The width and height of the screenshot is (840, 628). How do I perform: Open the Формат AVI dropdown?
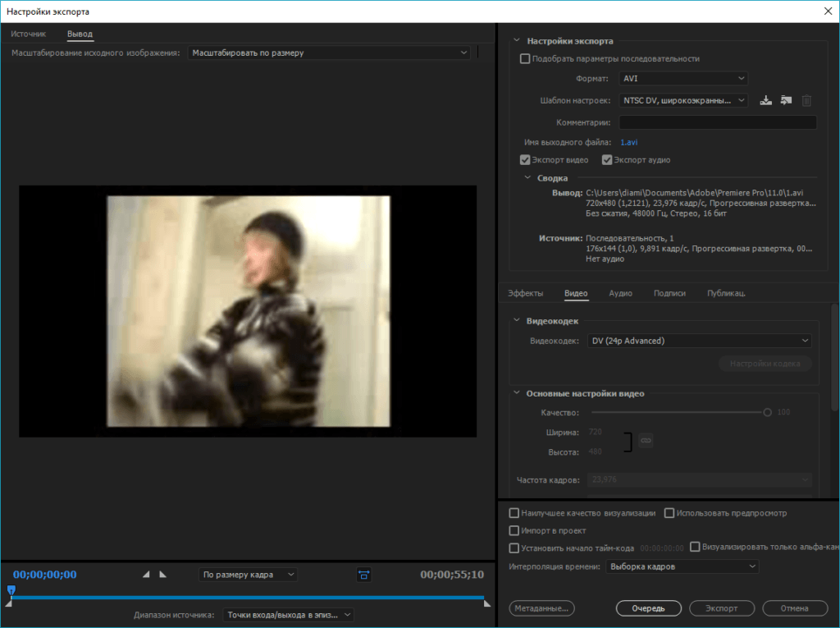coord(682,79)
